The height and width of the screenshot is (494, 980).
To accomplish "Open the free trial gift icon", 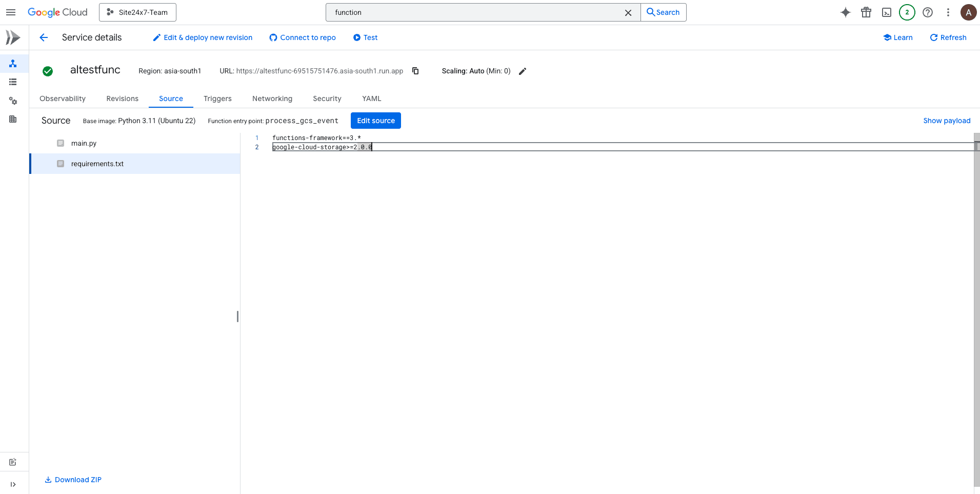I will point(866,12).
